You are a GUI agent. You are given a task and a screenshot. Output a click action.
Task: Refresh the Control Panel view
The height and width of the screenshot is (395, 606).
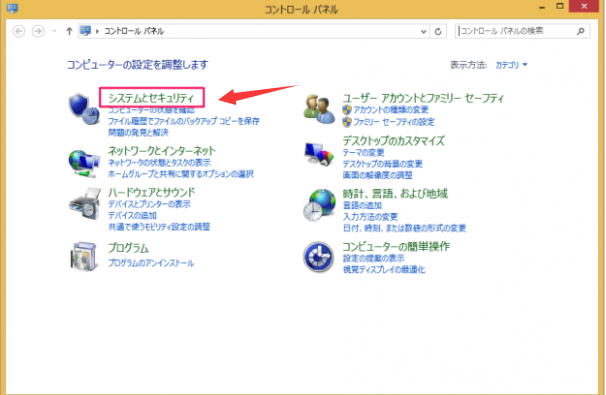click(x=438, y=31)
